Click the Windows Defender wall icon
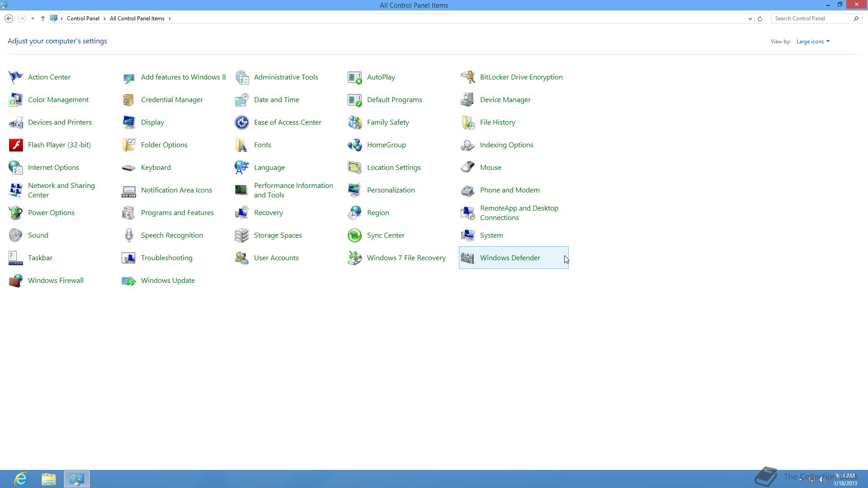 point(468,258)
